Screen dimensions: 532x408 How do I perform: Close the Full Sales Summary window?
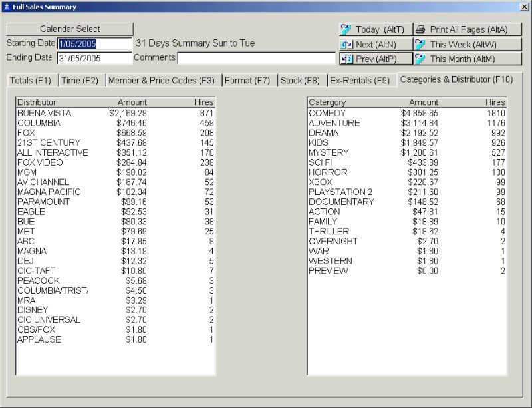click(x=524, y=7)
